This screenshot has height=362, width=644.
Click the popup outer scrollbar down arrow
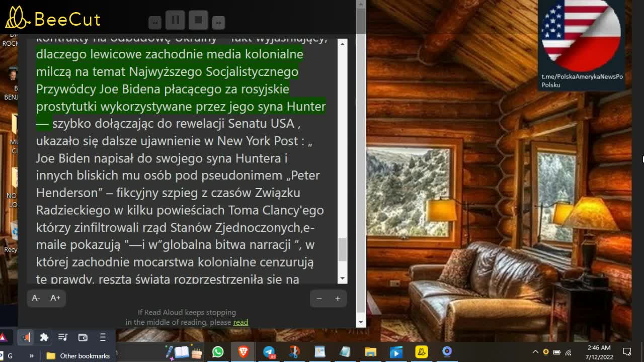(x=361, y=322)
